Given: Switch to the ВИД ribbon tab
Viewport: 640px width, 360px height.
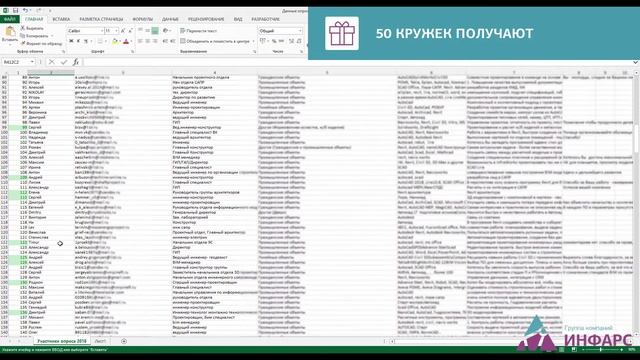Looking at the screenshot, I should (x=238, y=19).
